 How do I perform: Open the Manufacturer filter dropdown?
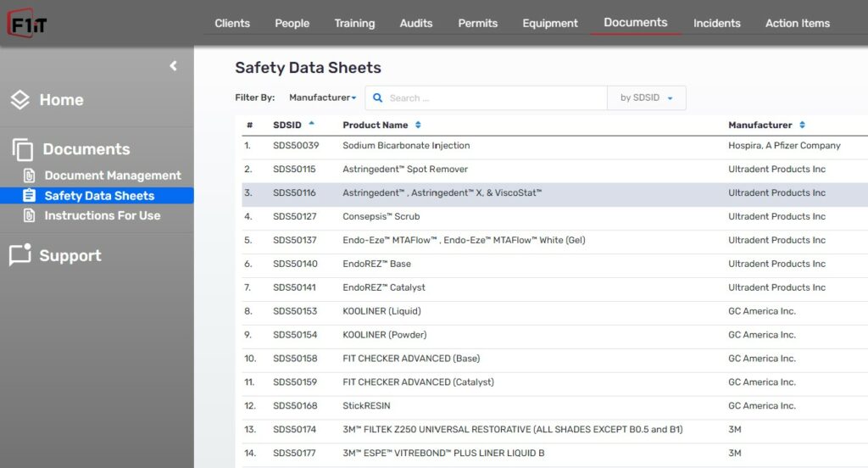pyautogui.click(x=323, y=97)
